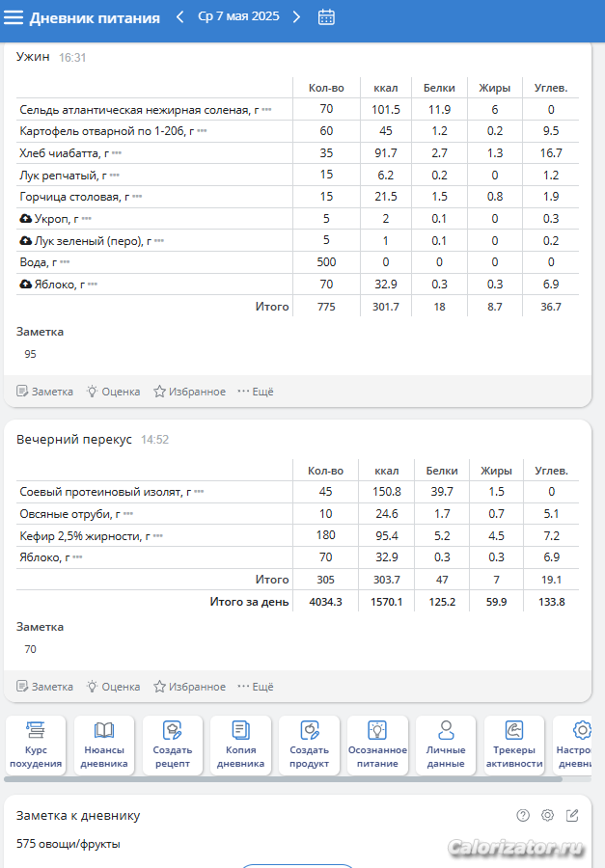Click Вечерний перекус time 14:52
605x868 pixels.
[x=154, y=440]
